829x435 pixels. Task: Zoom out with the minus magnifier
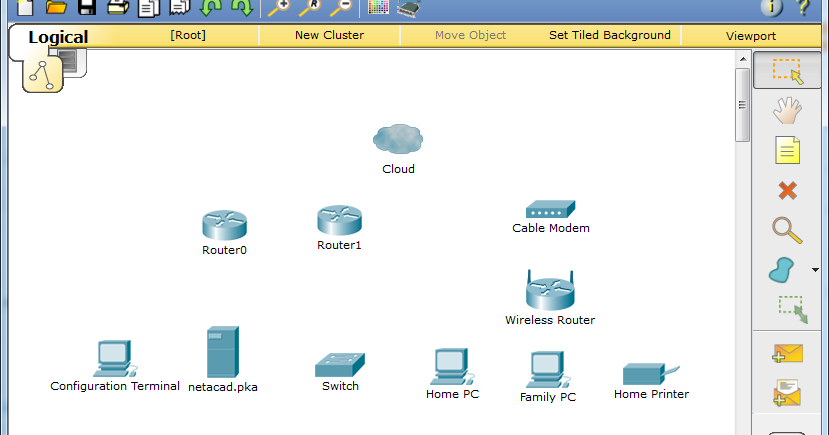(340, 7)
